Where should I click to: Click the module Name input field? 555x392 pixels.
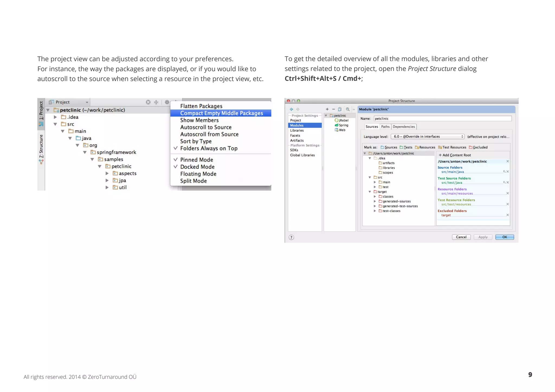(443, 119)
